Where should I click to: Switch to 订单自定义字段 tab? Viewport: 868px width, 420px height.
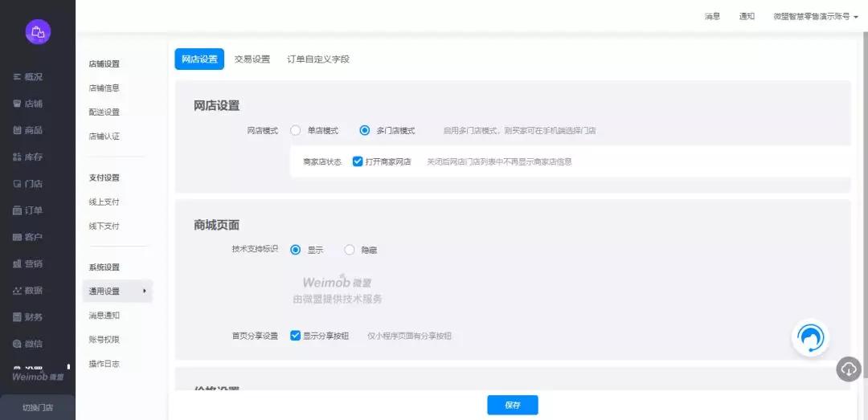click(318, 59)
